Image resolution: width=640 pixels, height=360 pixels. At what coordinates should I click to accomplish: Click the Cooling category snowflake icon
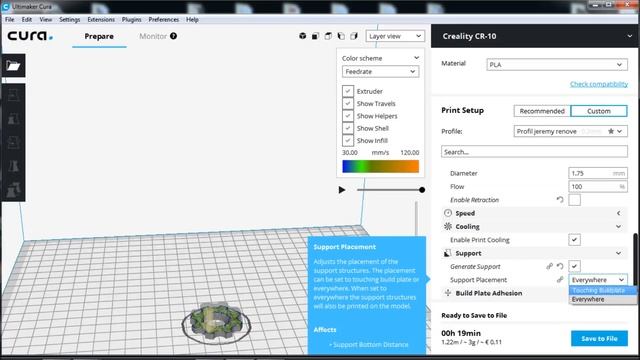[x=448, y=226]
